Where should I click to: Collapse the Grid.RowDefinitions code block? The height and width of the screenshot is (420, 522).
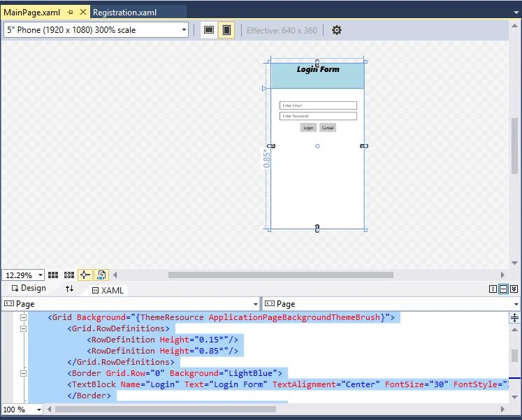tap(23, 329)
